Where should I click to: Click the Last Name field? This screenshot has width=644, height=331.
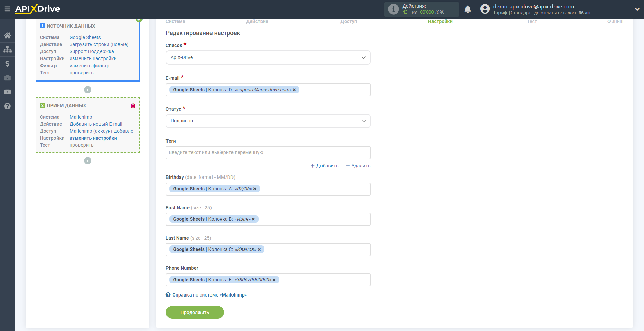268,250
